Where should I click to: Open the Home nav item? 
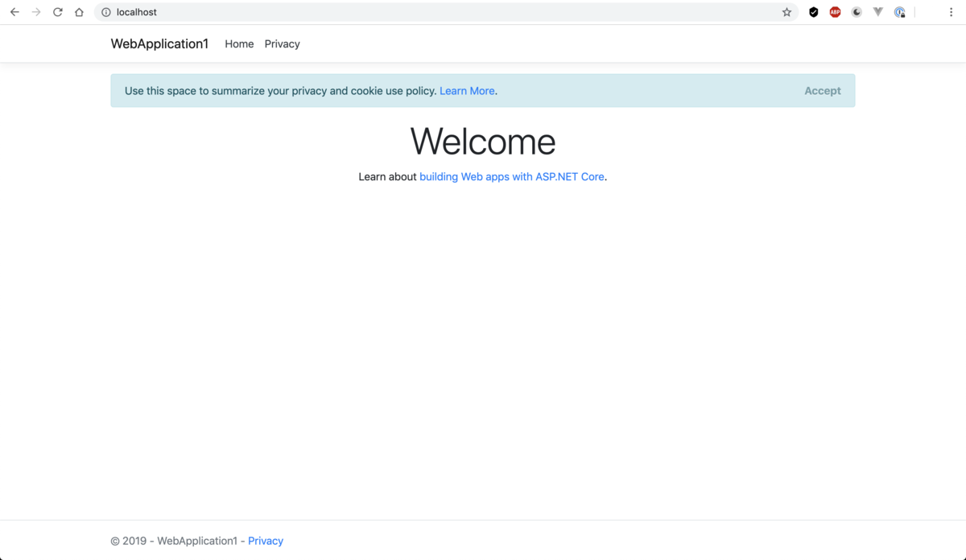239,44
